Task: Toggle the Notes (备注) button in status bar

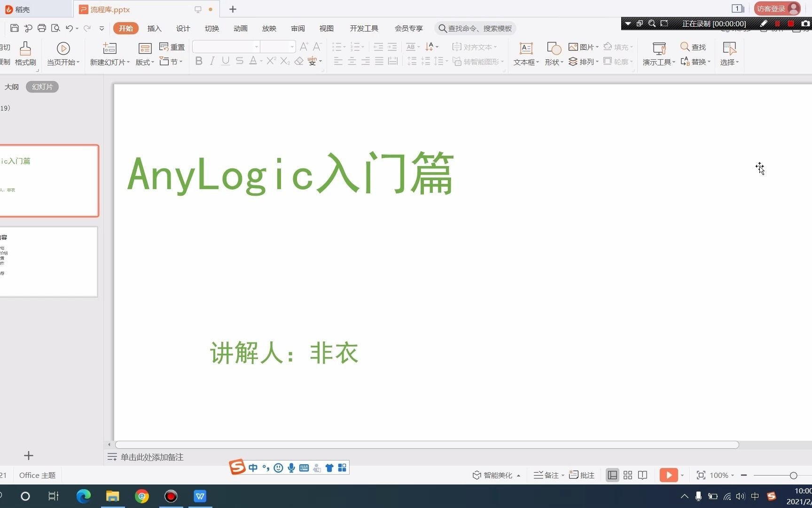Action: pyautogui.click(x=549, y=475)
